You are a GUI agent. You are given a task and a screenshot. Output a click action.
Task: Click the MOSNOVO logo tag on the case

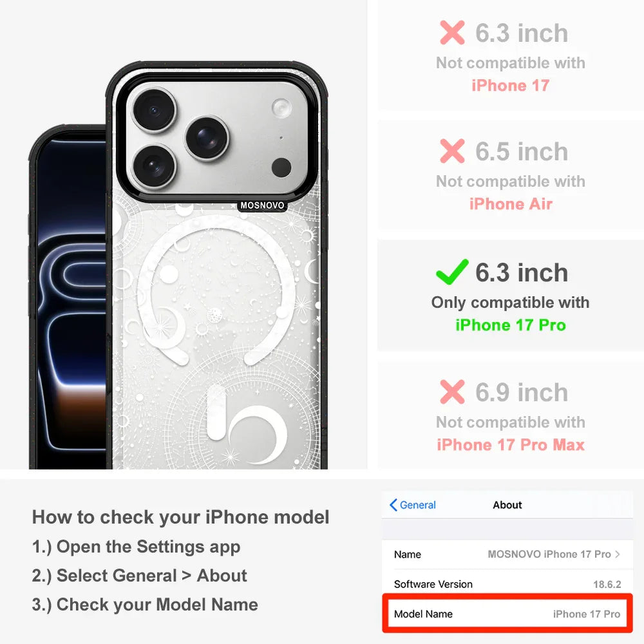[262, 205]
